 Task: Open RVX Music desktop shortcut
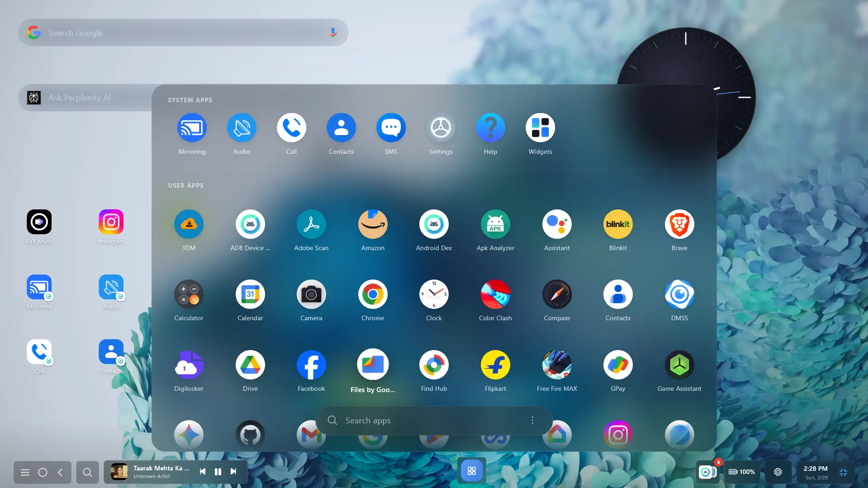point(39,222)
